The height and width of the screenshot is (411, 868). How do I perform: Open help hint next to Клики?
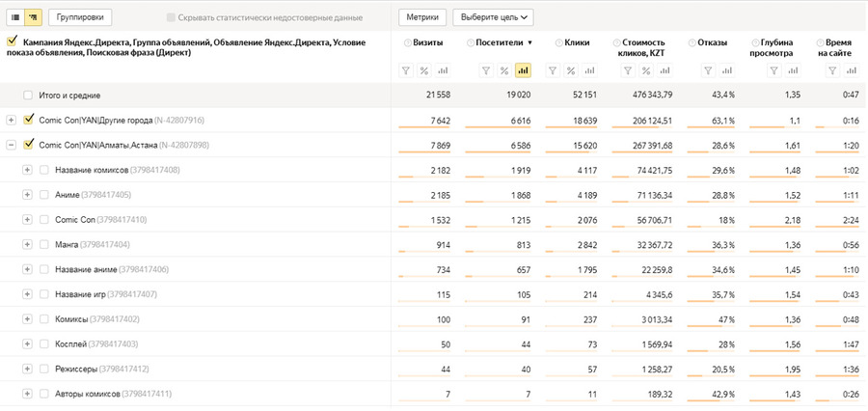click(x=559, y=42)
